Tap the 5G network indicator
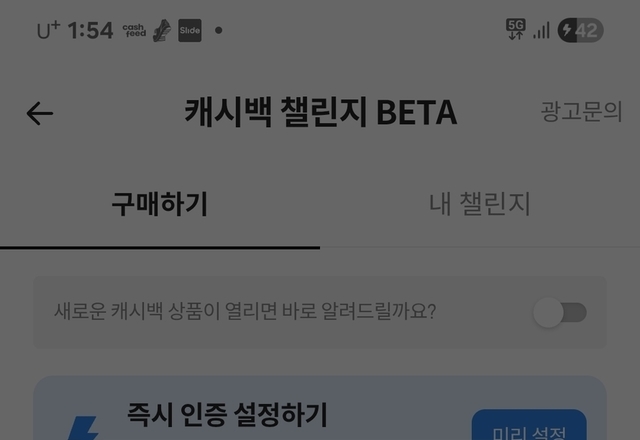 click(x=516, y=29)
